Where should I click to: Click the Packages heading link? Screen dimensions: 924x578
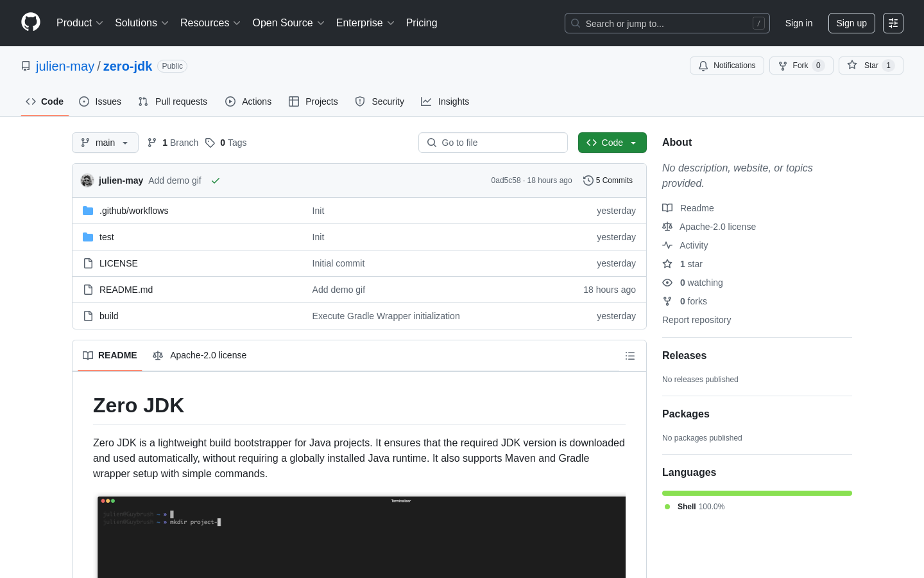pos(685,414)
